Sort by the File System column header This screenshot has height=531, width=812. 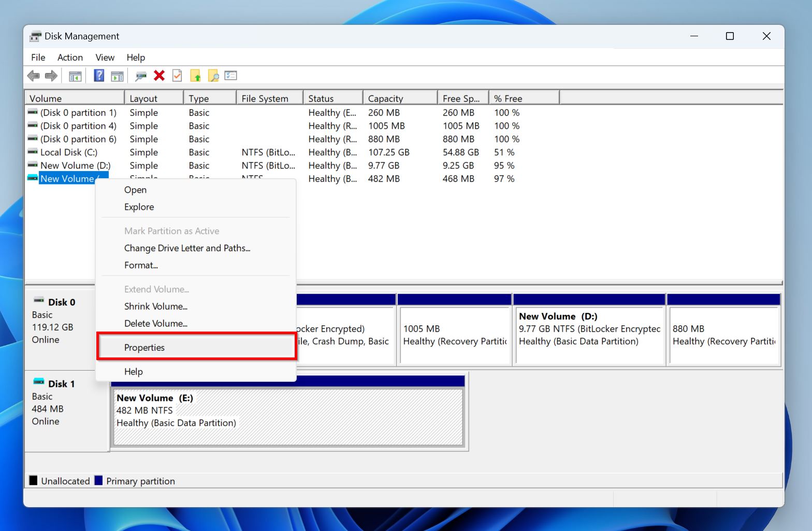click(270, 98)
